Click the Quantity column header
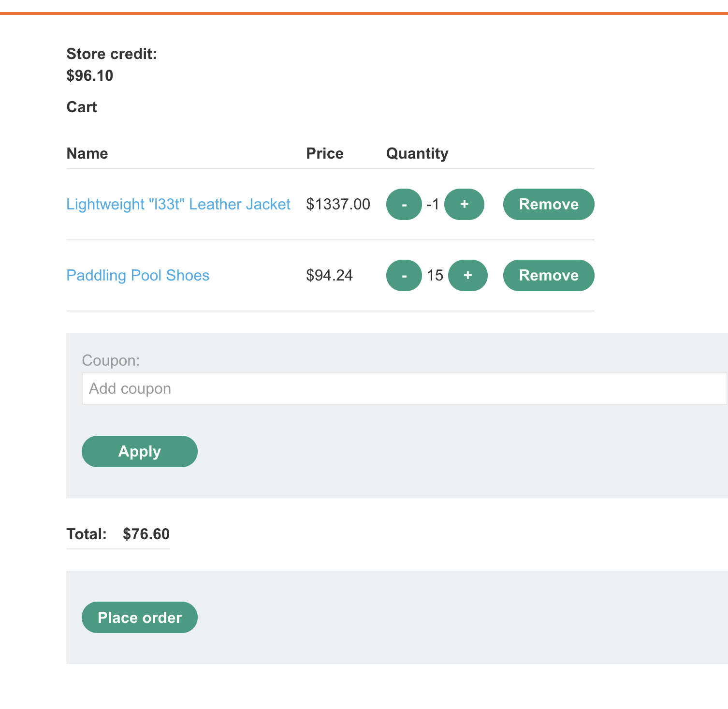The width and height of the screenshot is (728, 709). [x=417, y=154]
